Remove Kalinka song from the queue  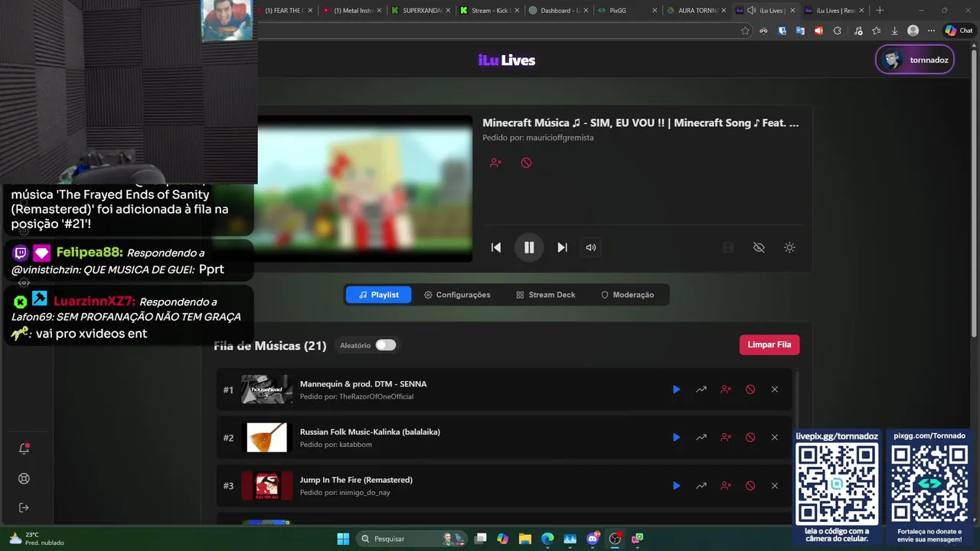coord(775,438)
